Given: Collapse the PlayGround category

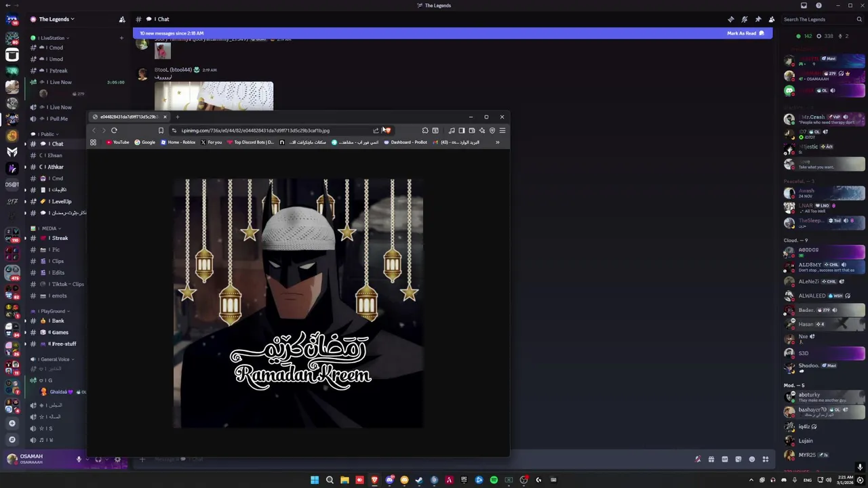Looking at the screenshot, I should pos(50,311).
